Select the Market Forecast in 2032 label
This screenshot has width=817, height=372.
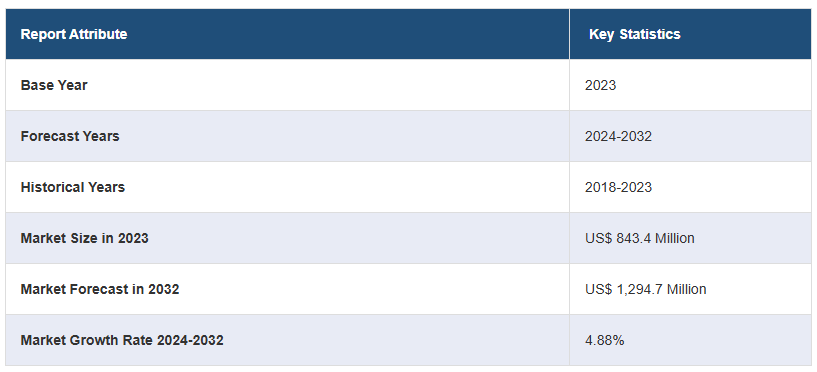100,289
